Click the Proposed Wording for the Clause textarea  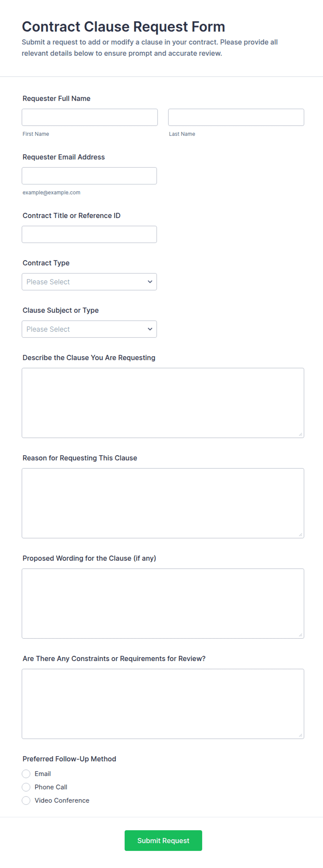tap(163, 604)
